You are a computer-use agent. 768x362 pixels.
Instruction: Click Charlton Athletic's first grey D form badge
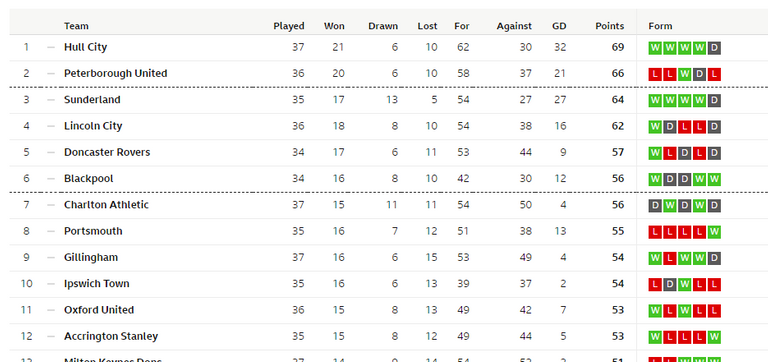click(x=655, y=206)
